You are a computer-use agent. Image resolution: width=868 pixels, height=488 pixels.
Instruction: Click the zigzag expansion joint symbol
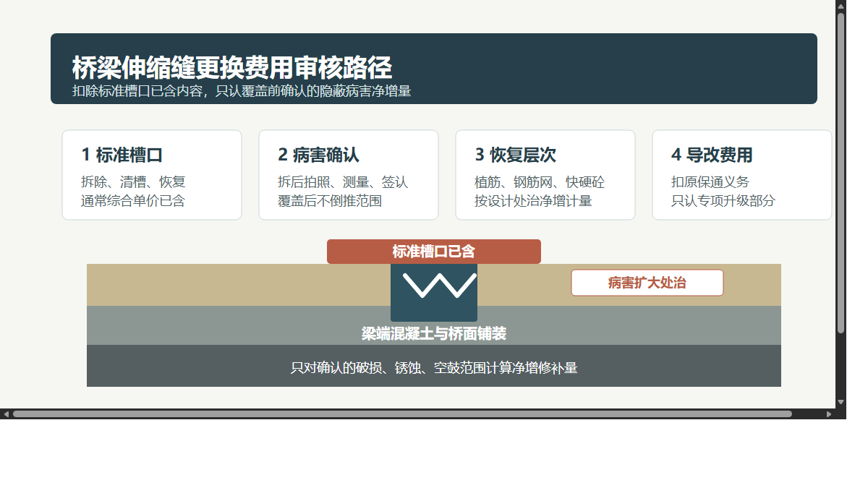pos(440,286)
